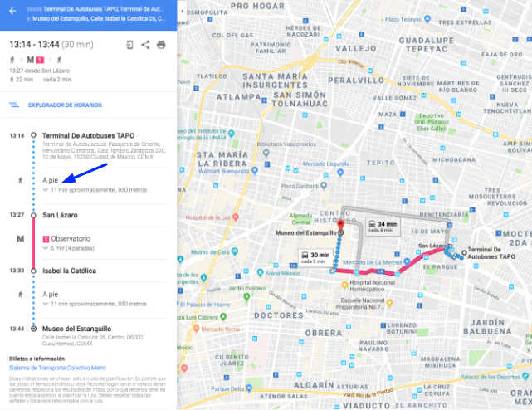This screenshot has height=410, width=532.
Task: Click the red destination pin on map
Action: click(x=340, y=225)
